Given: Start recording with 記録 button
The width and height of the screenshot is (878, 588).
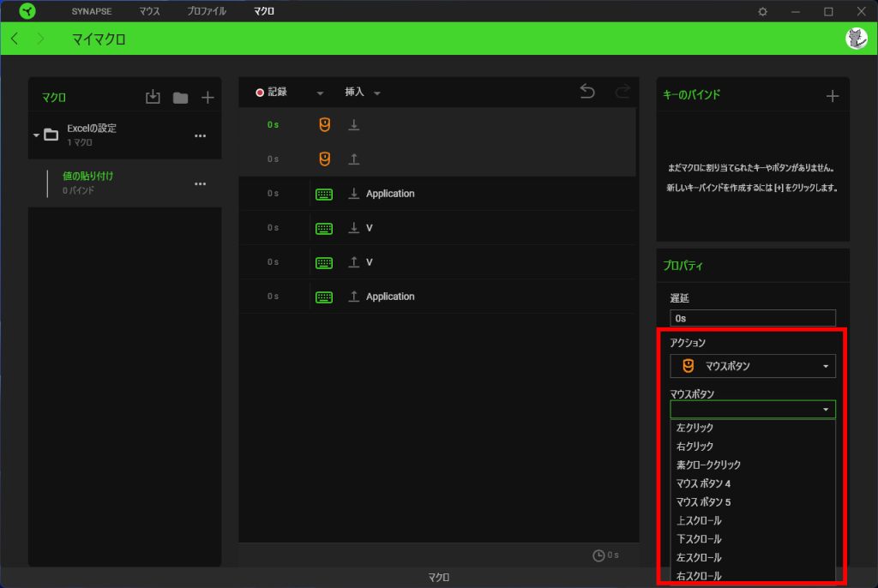Looking at the screenshot, I should click(272, 92).
